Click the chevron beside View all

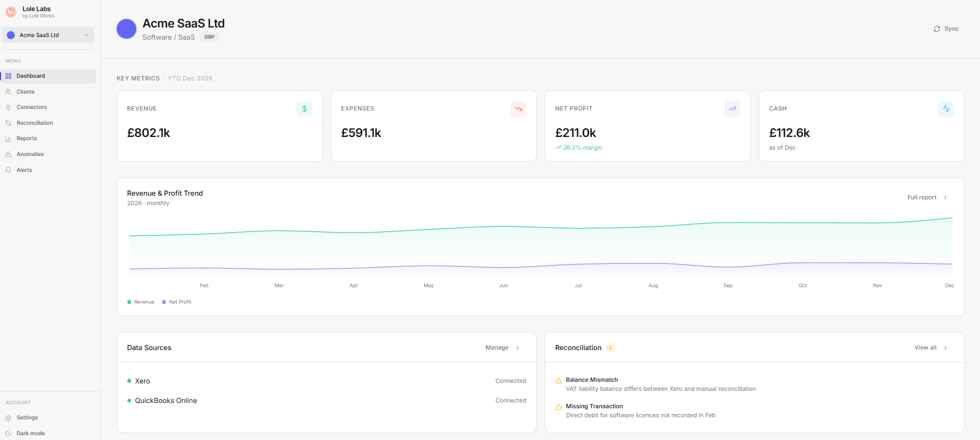tap(946, 348)
